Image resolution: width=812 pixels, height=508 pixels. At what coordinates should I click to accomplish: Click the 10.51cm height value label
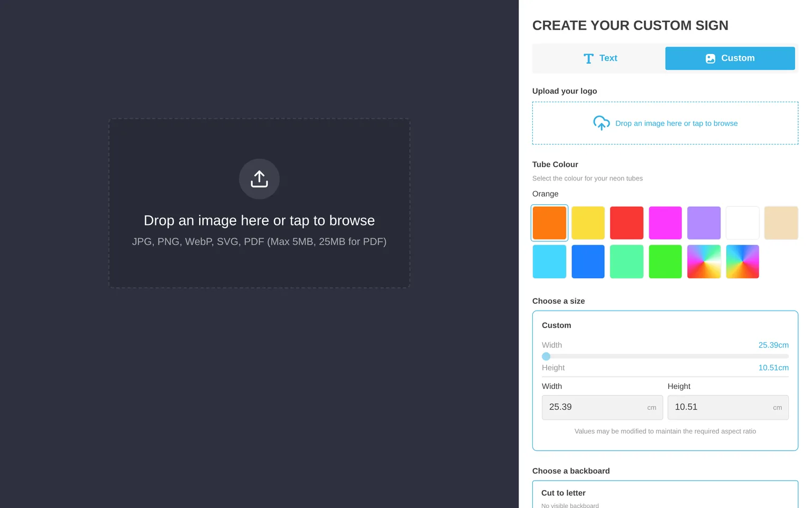pos(773,368)
